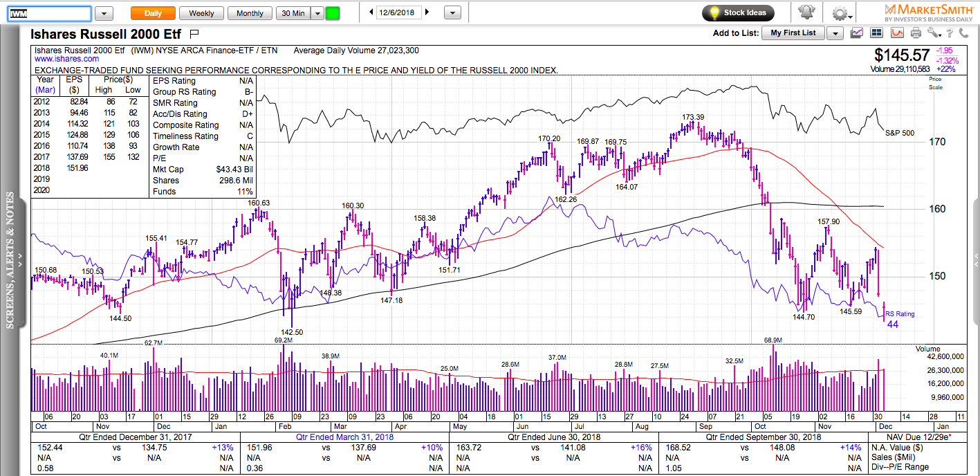This screenshot has height=476, width=980.
Task: Print the chart with the printer icon
Action: [x=916, y=33]
